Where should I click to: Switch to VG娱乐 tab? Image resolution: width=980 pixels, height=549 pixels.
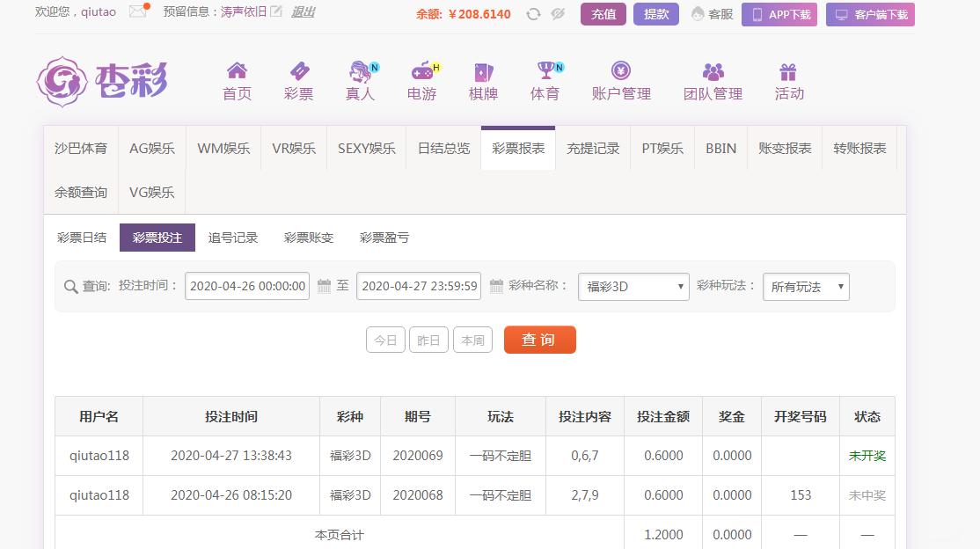point(152,192)
